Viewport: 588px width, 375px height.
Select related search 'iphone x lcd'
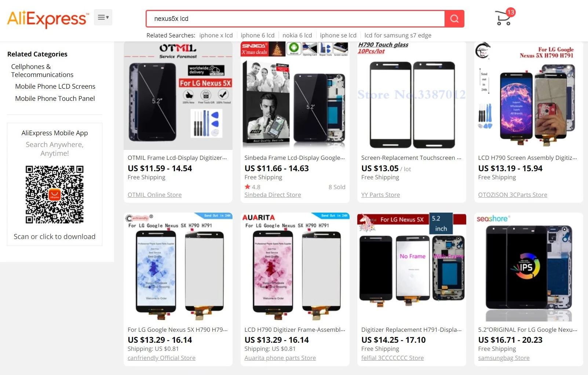pos(216,35)
